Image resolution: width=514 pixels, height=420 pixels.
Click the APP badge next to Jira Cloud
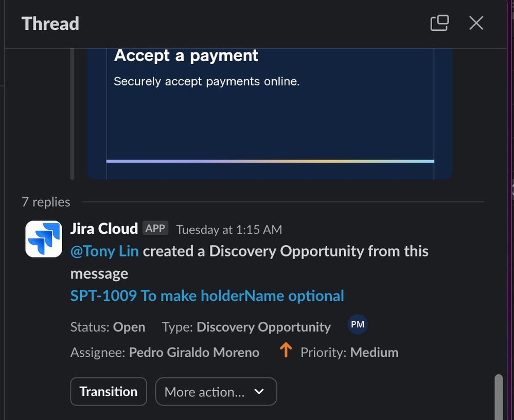pyautogui.click(x=155, y=228)
